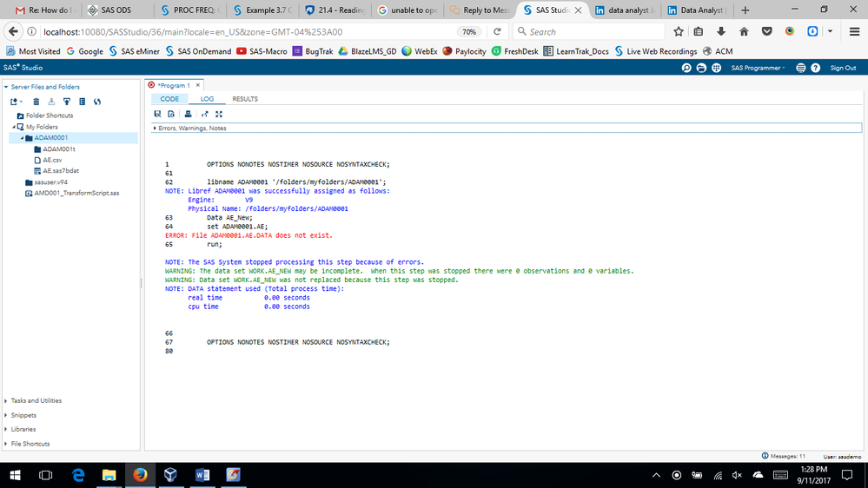Click the open-in-new-tab arrow icon in log toolbar

click(x=205, y=114)
